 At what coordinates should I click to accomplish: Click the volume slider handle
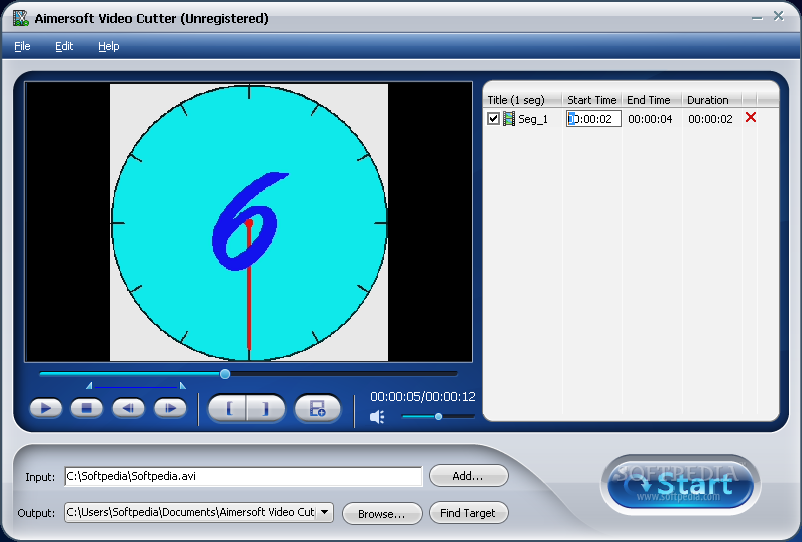pos(438,417)
